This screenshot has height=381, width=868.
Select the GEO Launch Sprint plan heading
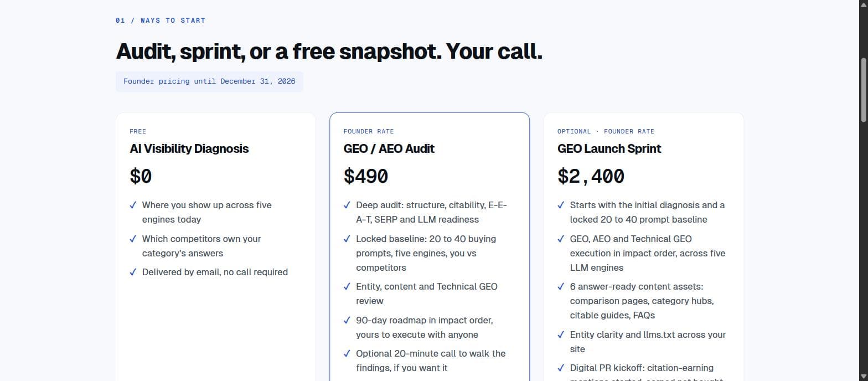(609, 148)
